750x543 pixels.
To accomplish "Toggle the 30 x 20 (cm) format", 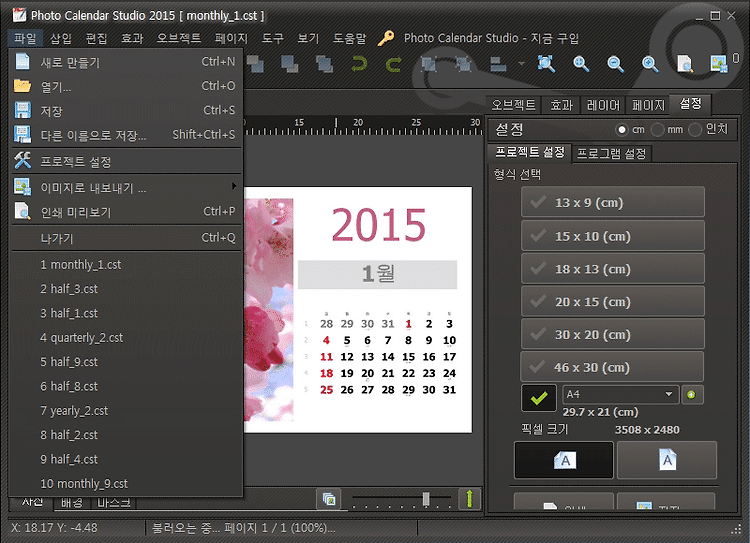I will pyautogui.click(x=613, y=334).
